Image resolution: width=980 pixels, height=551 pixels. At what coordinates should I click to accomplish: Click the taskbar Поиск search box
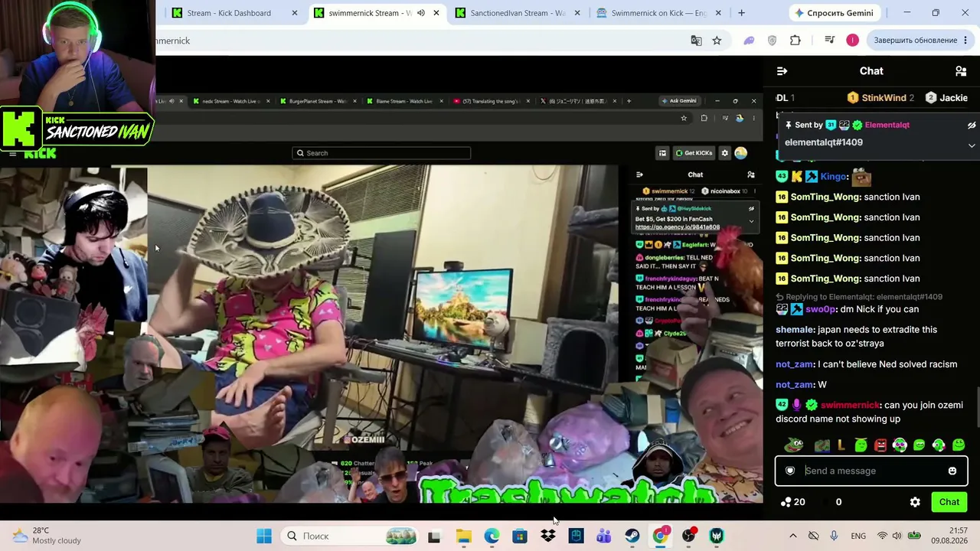350,536
